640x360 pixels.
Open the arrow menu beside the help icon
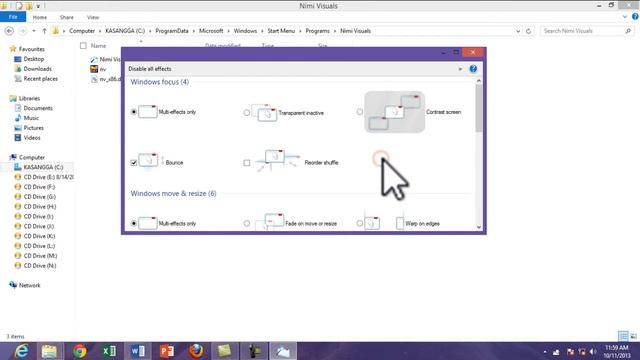tap(460, 69)
